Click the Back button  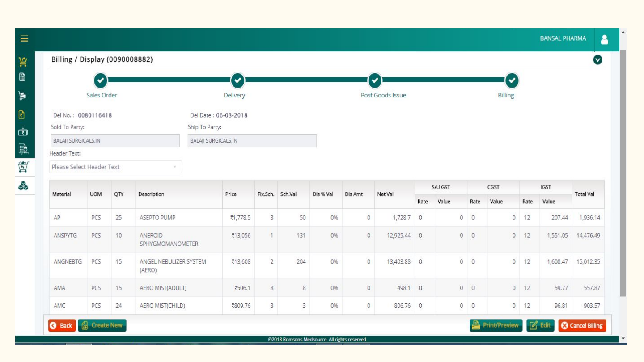click(x=62, y=325)
